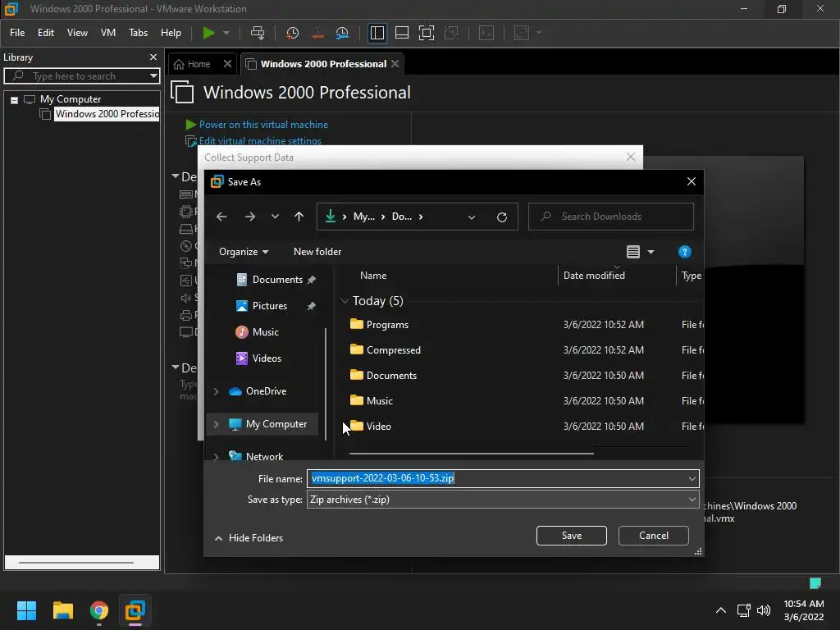Click the stretch guest display toolbar icon
Image resolution: width=840 pixels, height=630 pixels.
click(522, 33)
